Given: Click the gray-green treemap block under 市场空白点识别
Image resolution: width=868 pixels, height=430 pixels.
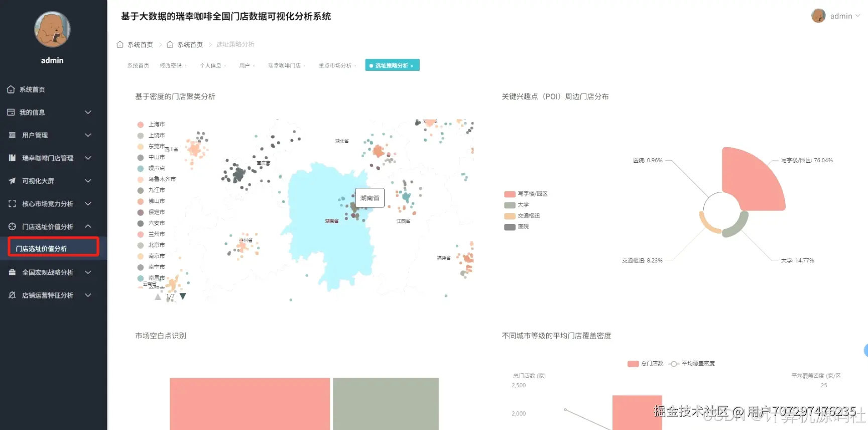Looking at the screenshot, I should coord(386,404).
